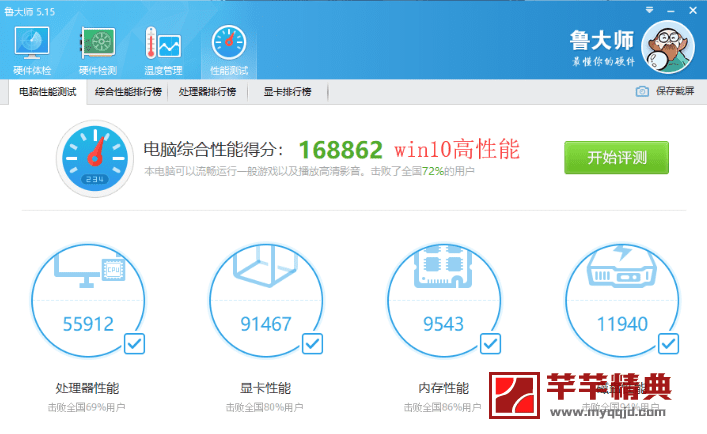The width and height of the screenshot is (707, 434).
Task: Switch to the 综合性能排行榜 tab
Action: 128,92
